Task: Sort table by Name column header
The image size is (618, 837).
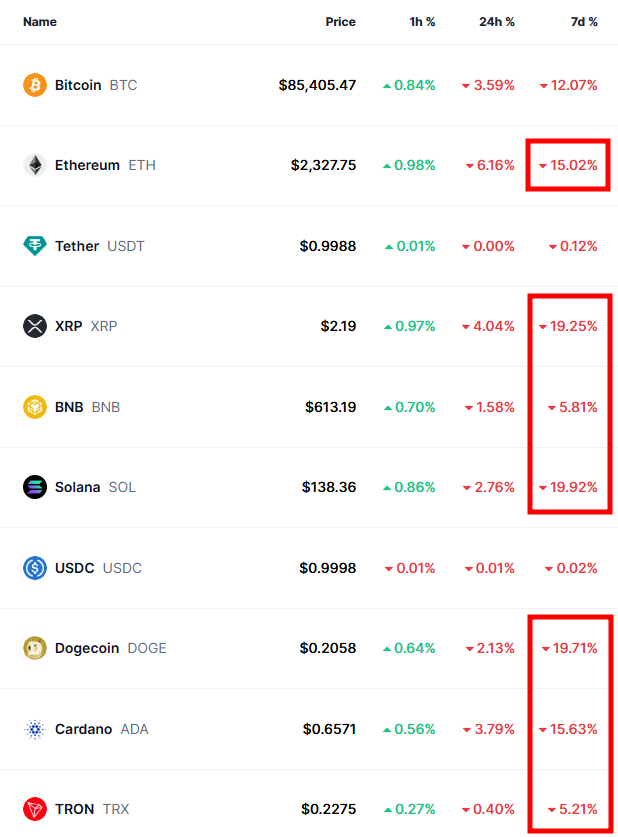Action: (x=40, y=21)
